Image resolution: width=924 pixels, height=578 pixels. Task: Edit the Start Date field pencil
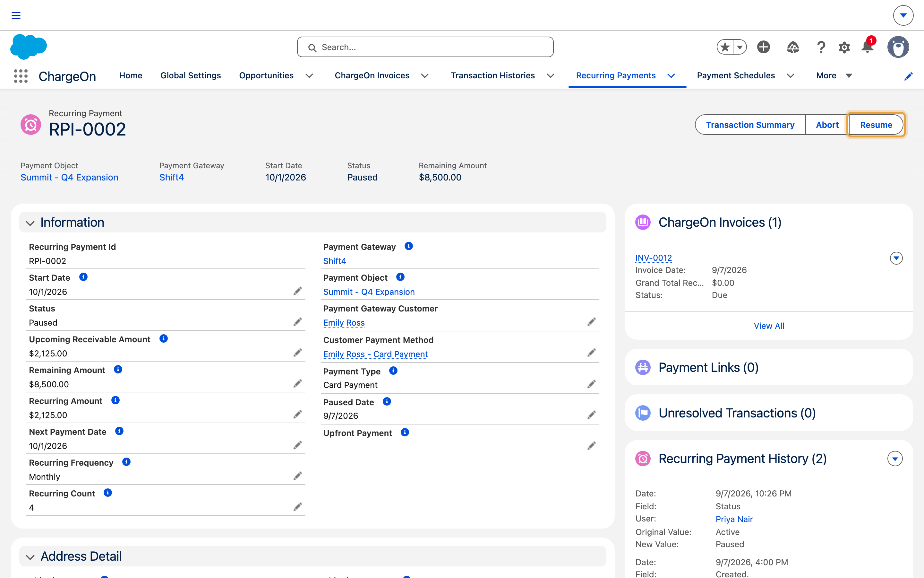click(298, 291)
